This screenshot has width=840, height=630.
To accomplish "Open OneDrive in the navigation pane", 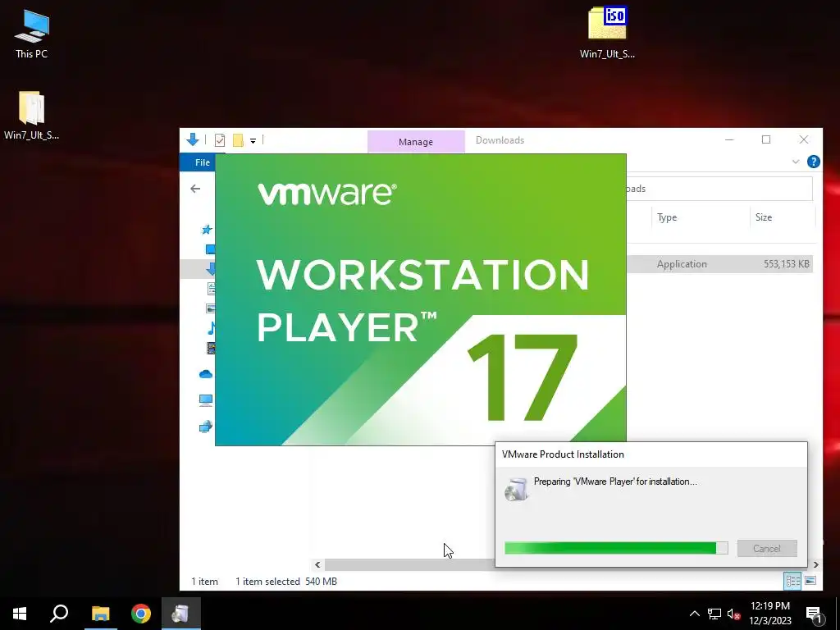I will click(206, 374).
